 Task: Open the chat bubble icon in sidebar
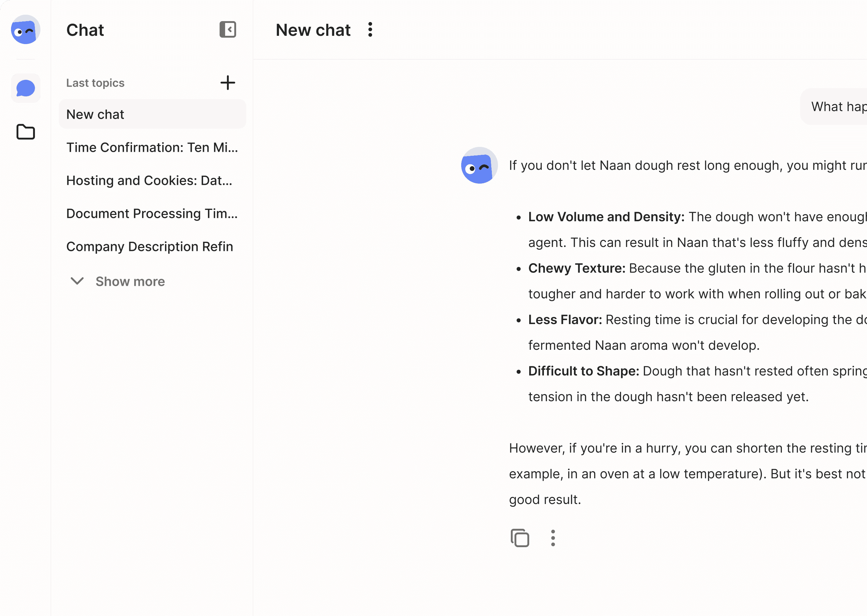pos(25,88)
